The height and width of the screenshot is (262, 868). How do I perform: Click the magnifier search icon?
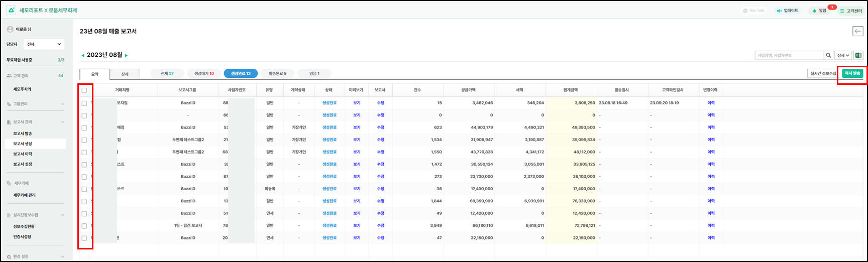point(828,56)
